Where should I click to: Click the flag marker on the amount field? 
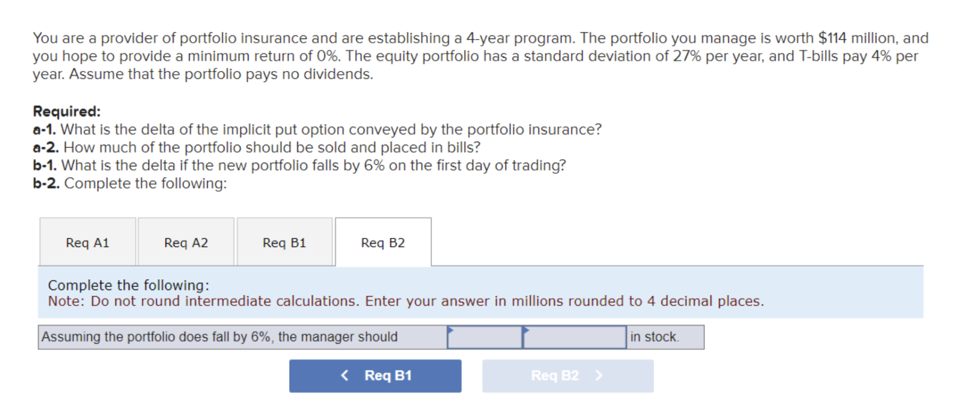(526, 330)
